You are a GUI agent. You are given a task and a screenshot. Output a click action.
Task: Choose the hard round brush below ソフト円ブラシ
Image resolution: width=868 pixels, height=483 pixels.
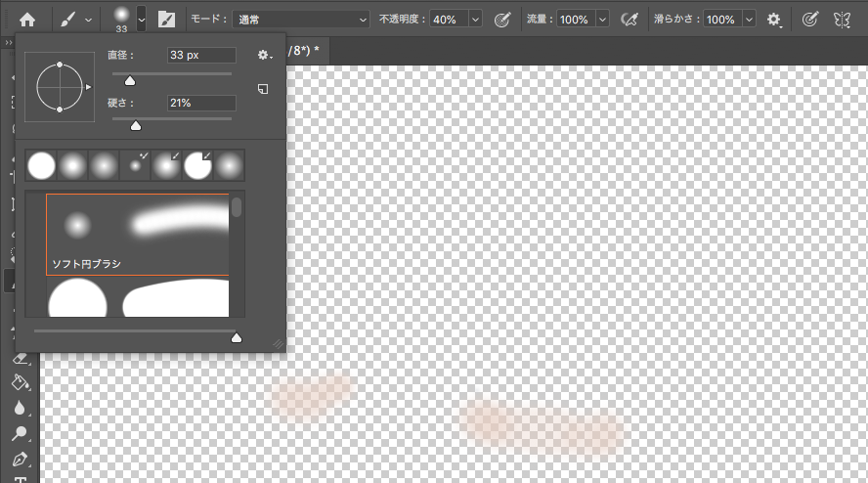[137, 297]
